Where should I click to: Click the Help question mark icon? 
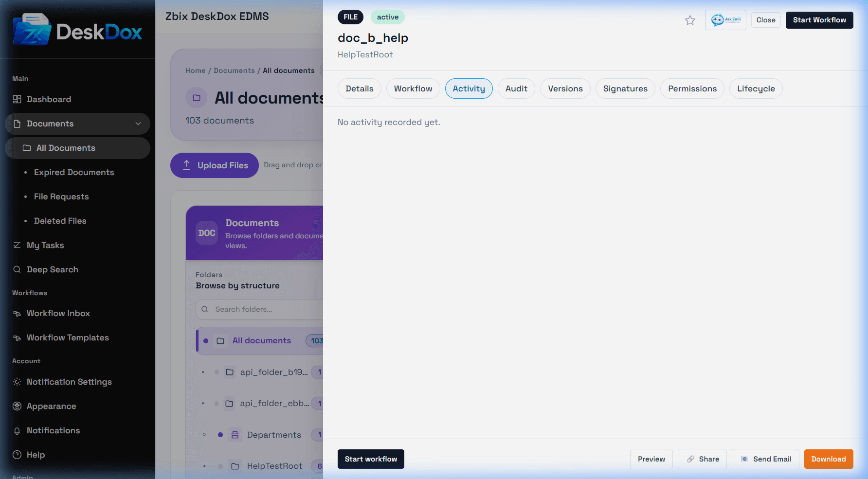click(17, 455)
